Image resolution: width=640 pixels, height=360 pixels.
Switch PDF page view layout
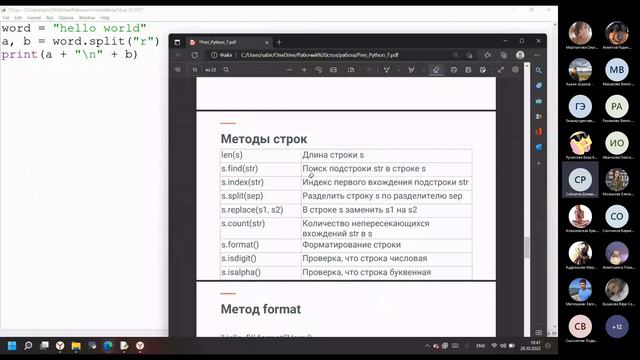(351, 70)
